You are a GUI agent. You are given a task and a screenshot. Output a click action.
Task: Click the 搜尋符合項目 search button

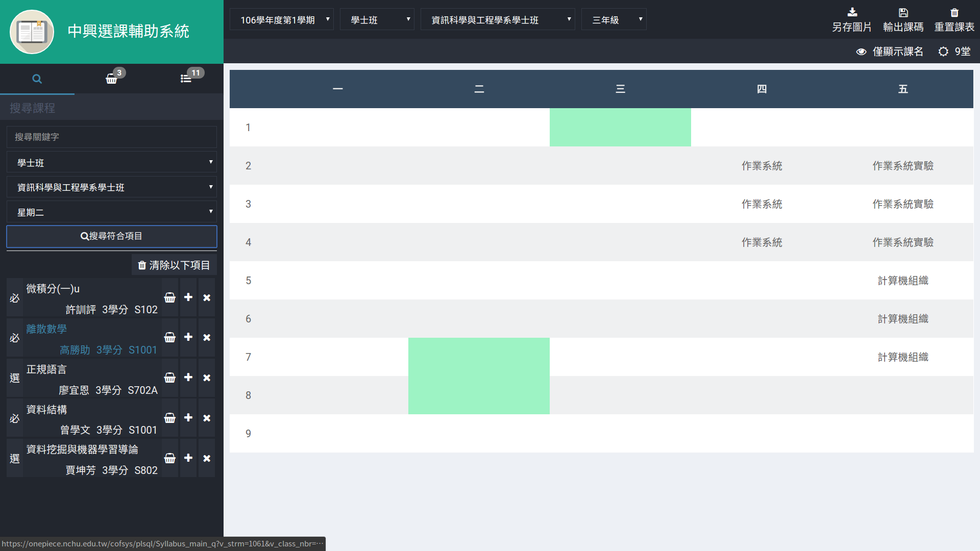point(112,236)
